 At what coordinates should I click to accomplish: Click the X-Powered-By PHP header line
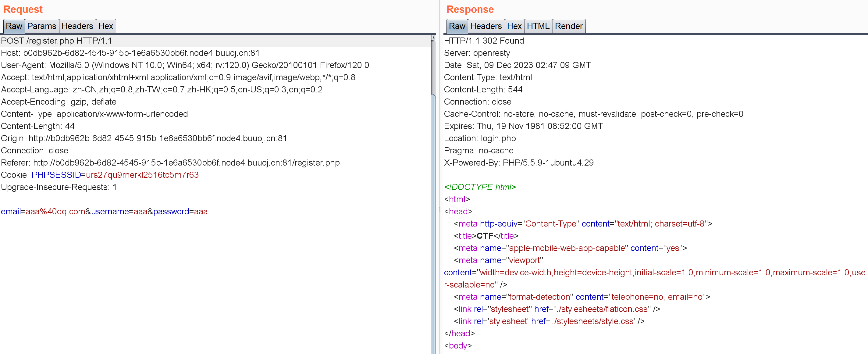pyautogui.click(x=519, y=163)
